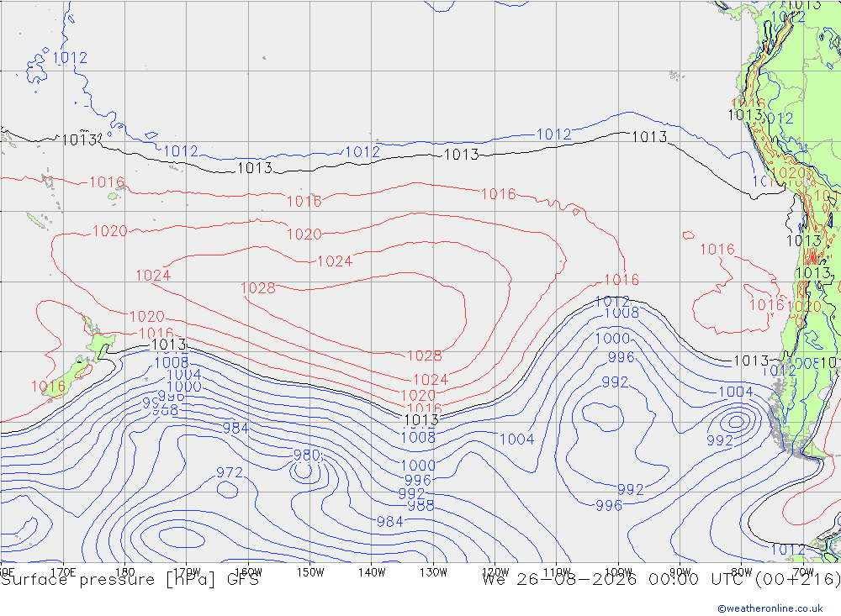Click the 150W longitude axis label
Viewport: 841px width, 616px height.
tap(310, 572)
